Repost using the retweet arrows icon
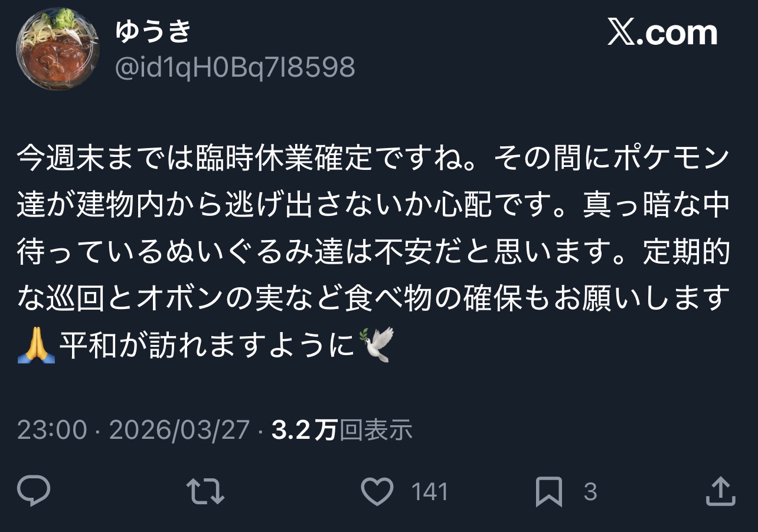Image resolution: width=758 pixels, height=532 pixels. [205, 491]
